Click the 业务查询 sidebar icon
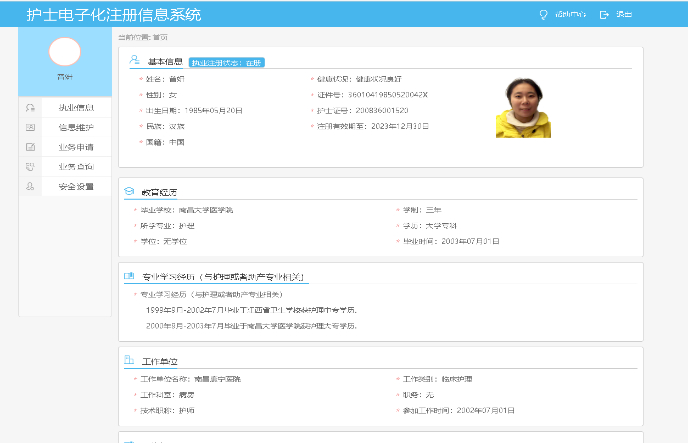688x443 pixels. click(x=31, y=166)
